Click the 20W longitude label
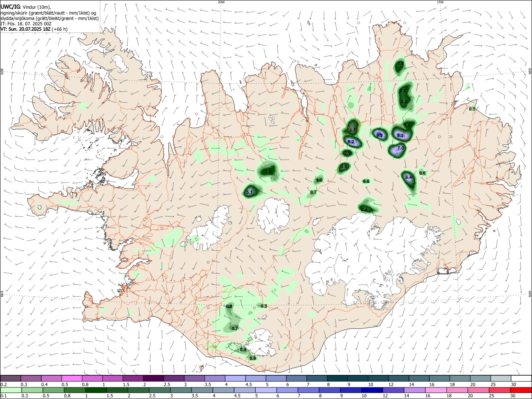Screen dimensions: 532x399 click(221, 2)
